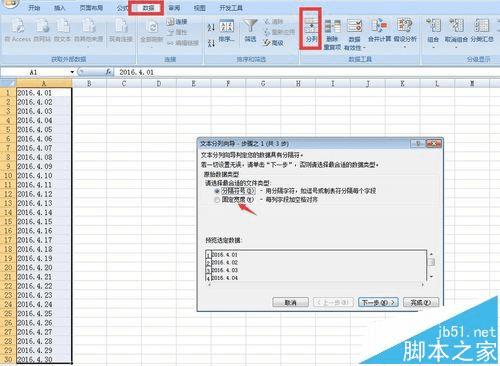Image resolution: width=500 pixels, height=366 pixels.
Task: Select column header H
Action: (298, 83)
